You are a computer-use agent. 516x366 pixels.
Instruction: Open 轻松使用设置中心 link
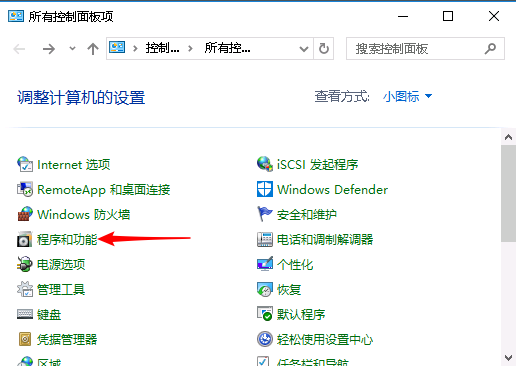point(325,340)
